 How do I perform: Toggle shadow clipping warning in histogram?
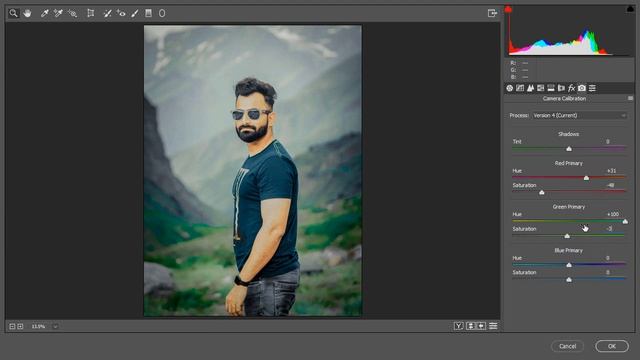508,9
